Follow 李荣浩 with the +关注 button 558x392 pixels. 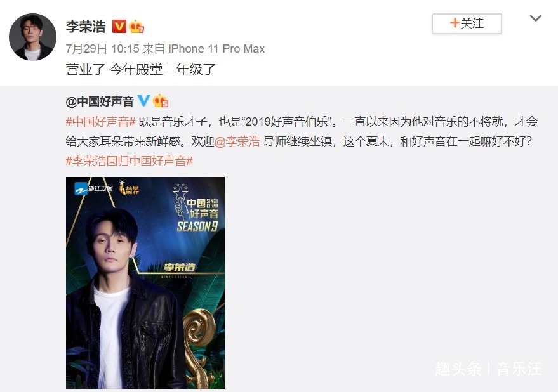click(467, 24)
